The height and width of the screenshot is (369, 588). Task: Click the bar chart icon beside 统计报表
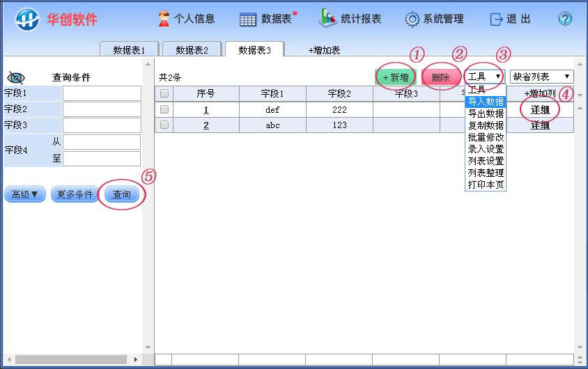[327, 17]
